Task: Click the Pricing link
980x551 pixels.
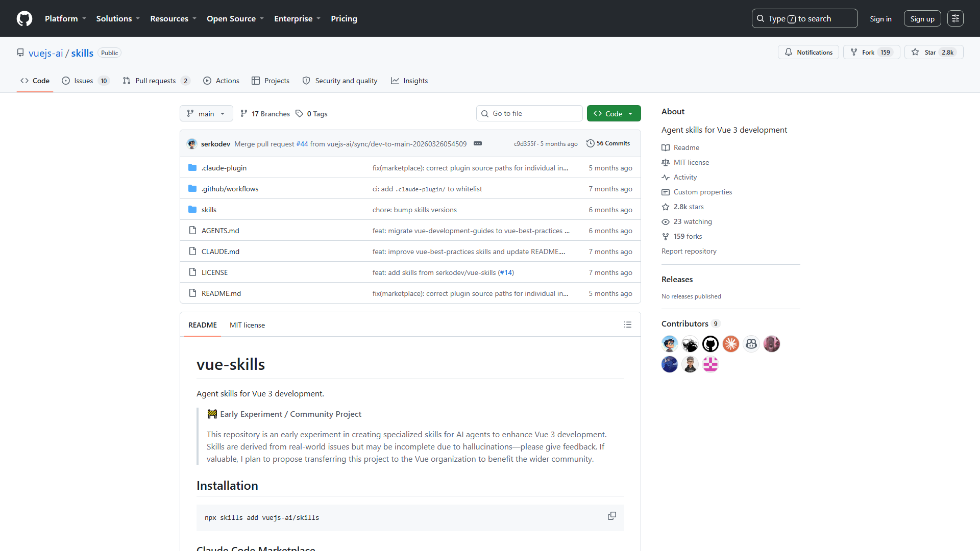Action: (x=344, y=18)
